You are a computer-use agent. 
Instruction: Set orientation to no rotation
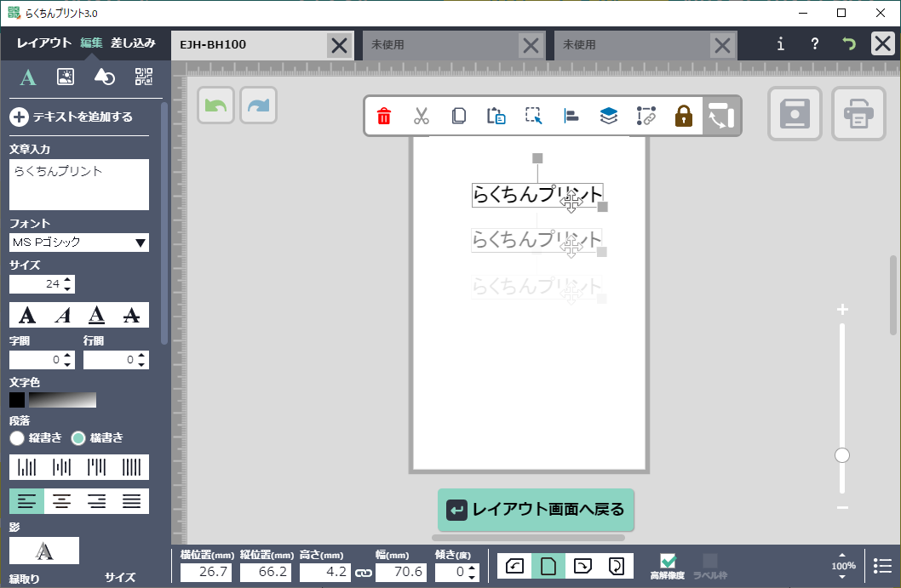pos(548,566)
